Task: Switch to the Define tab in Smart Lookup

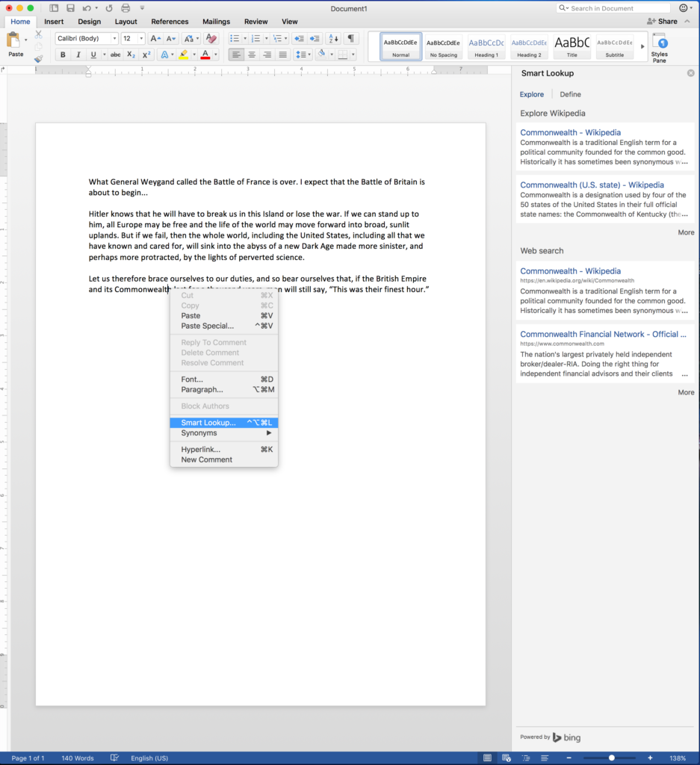Action: [x=570, y=94]
